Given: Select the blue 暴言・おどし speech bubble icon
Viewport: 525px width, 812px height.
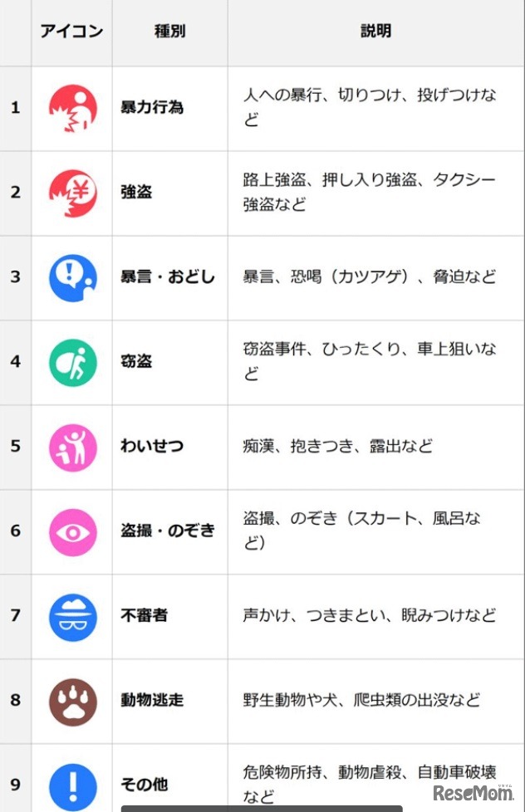Looking at the screenshot, I should [72, 277].
